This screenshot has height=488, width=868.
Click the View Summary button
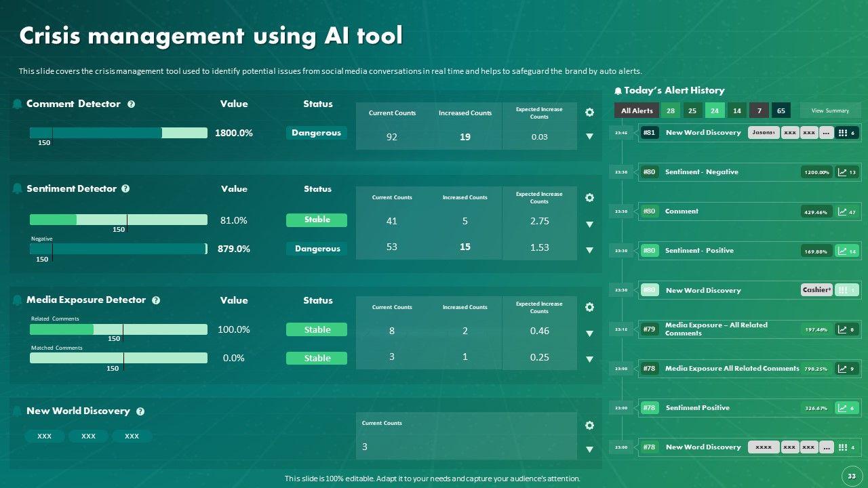(x=830, y=110)
